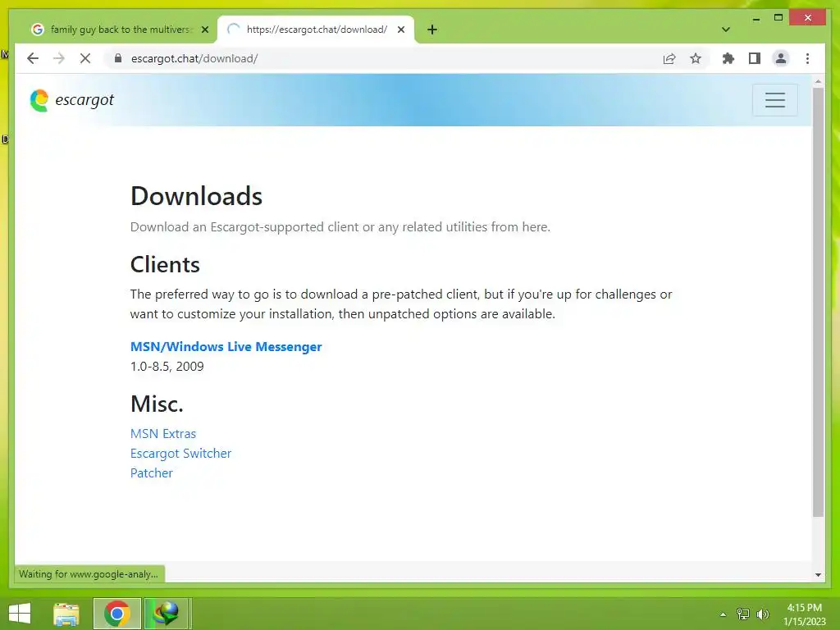This screenshot has height=630, width=840.
Task: Bookmark this page with the star
Action: [696, 58]
